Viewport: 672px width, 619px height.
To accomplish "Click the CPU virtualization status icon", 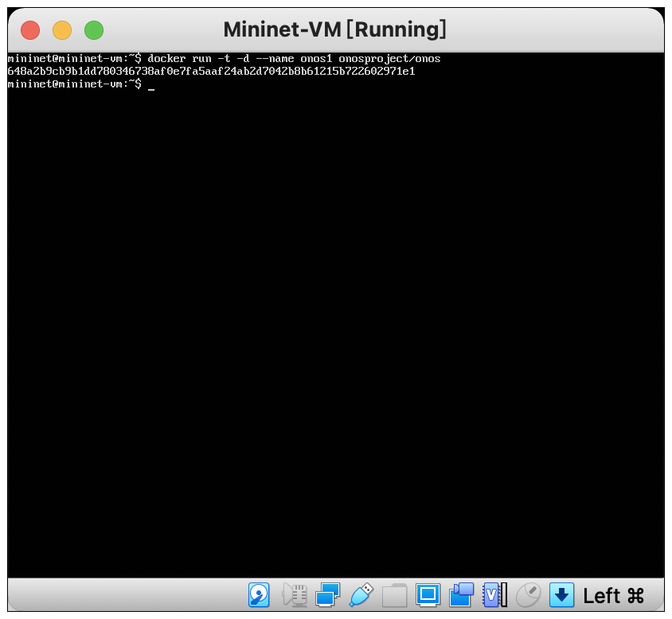I will 494,594.
